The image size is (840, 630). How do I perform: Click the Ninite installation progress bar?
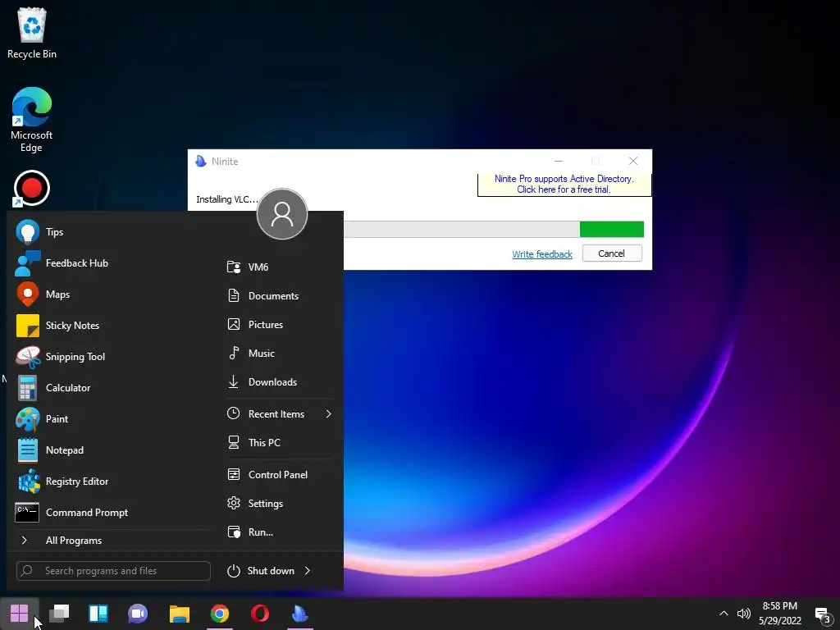coord(493,230)
